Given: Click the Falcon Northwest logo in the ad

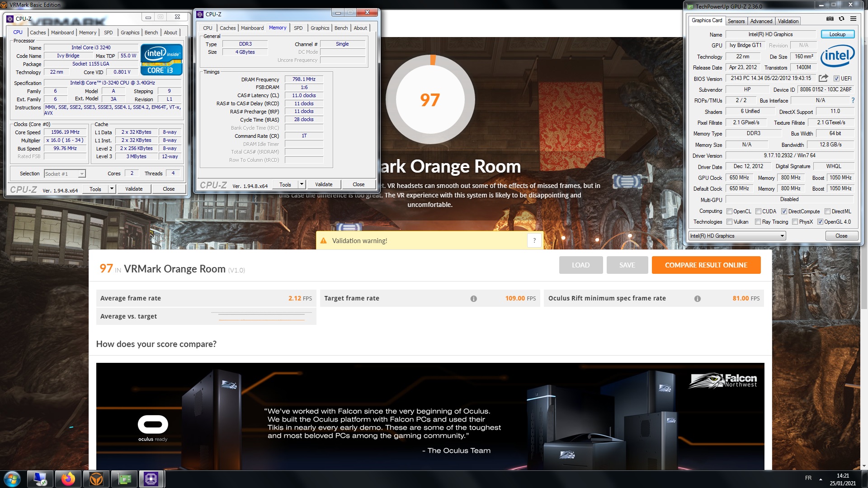Looking at the screenshot, I should (x=723, y=380).
